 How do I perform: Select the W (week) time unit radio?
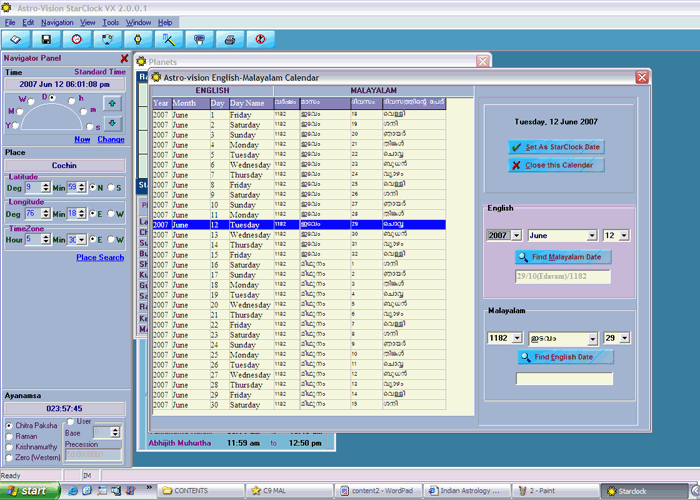(x=31, y=101)
